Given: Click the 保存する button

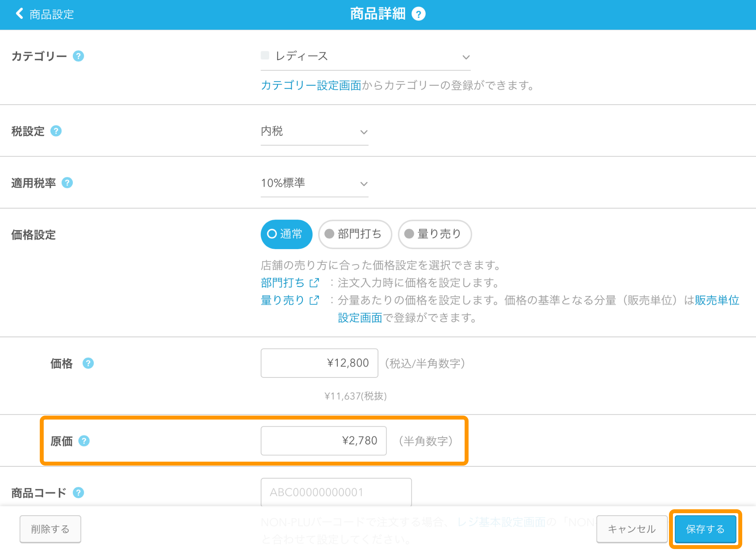Looking at the screenshot, I should [x=705, y=529].
